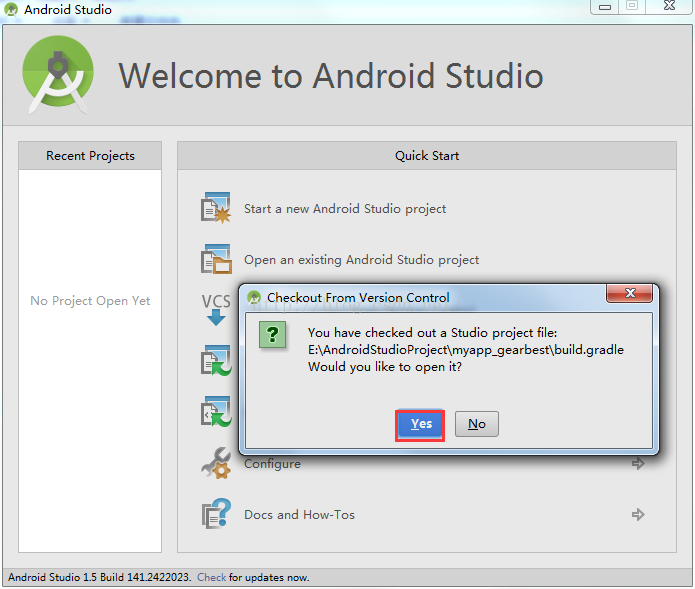Screen dimensions: 695x589
Task: Click the Quick Start header
Action: pyautogui.click(x=427, y=156)
